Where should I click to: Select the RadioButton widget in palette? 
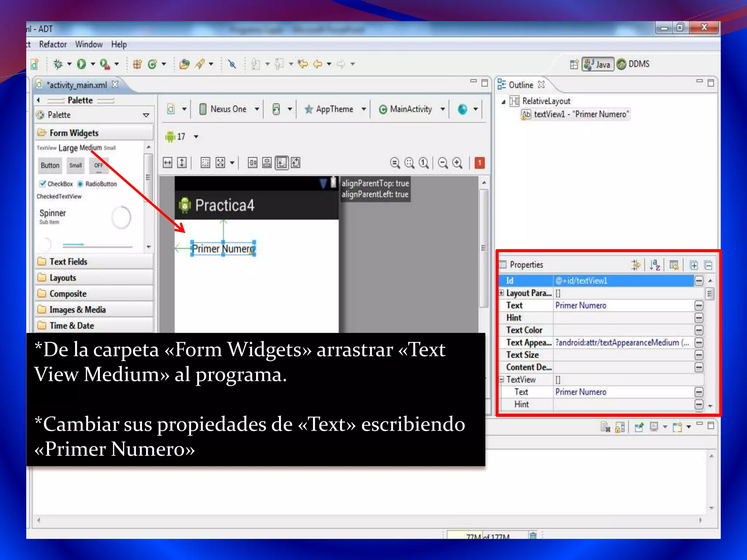[97, 184]
